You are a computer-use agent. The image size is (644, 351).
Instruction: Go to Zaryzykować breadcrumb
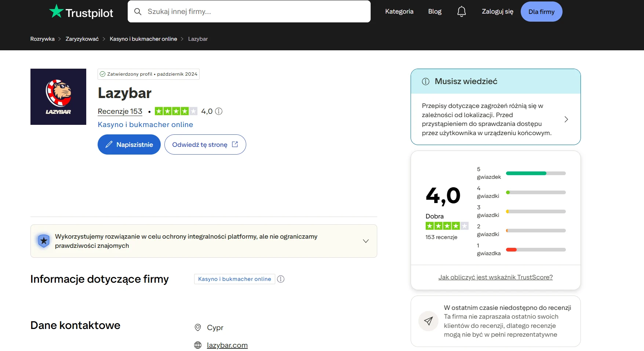[82, 39]
